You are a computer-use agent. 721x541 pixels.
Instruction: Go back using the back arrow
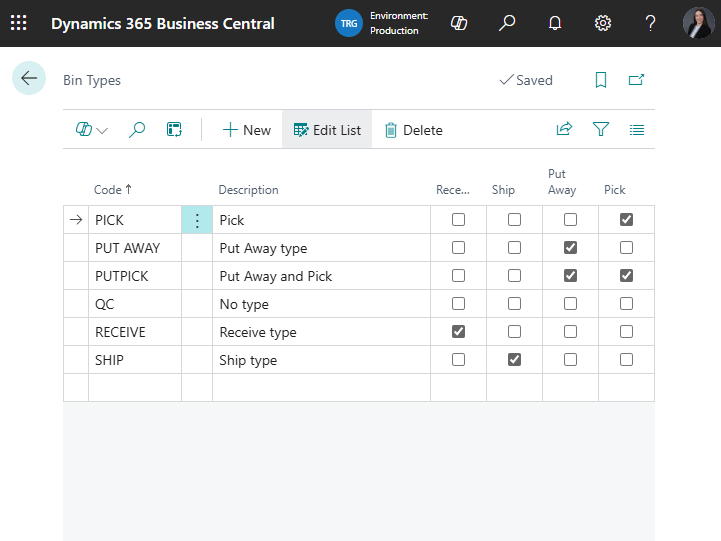click(29, 79)
